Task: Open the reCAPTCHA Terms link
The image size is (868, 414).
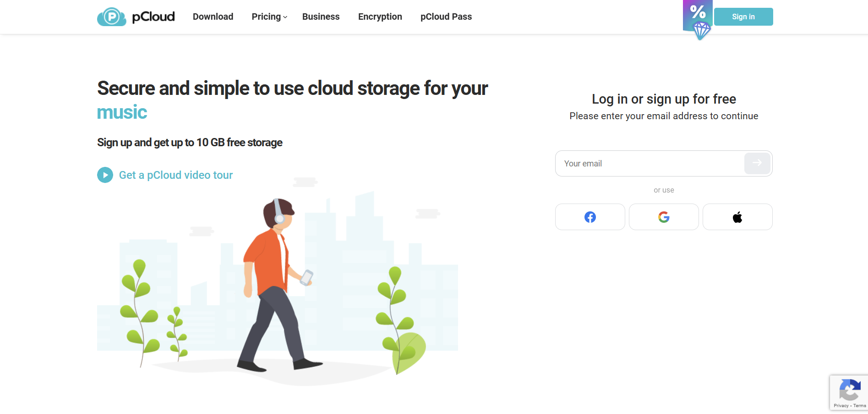Action: [860, 406]
